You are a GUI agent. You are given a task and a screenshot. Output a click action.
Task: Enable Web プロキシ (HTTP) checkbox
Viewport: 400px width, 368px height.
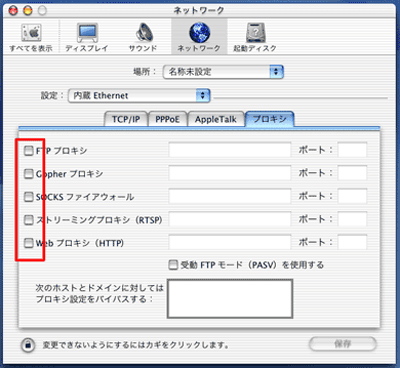(29, 243)
